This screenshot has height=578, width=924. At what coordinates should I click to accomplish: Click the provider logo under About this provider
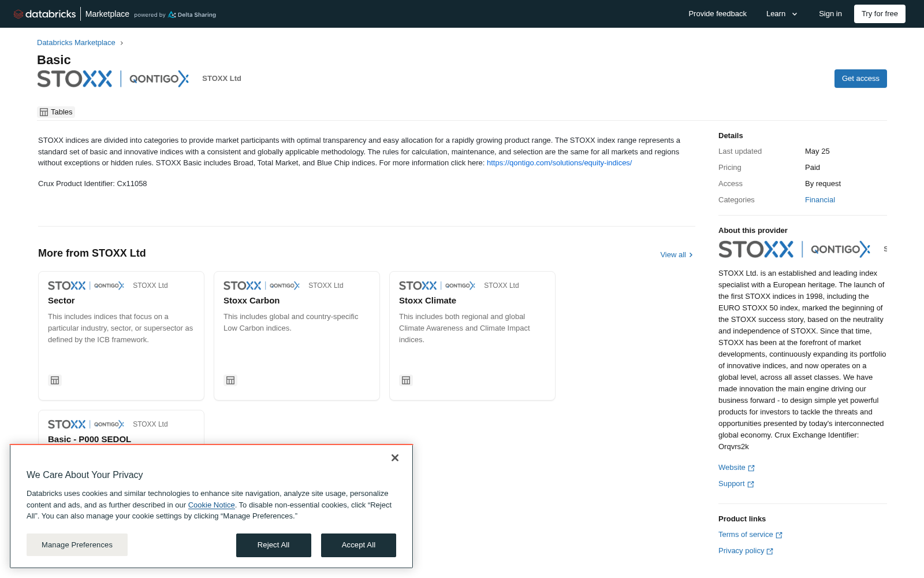795,249
